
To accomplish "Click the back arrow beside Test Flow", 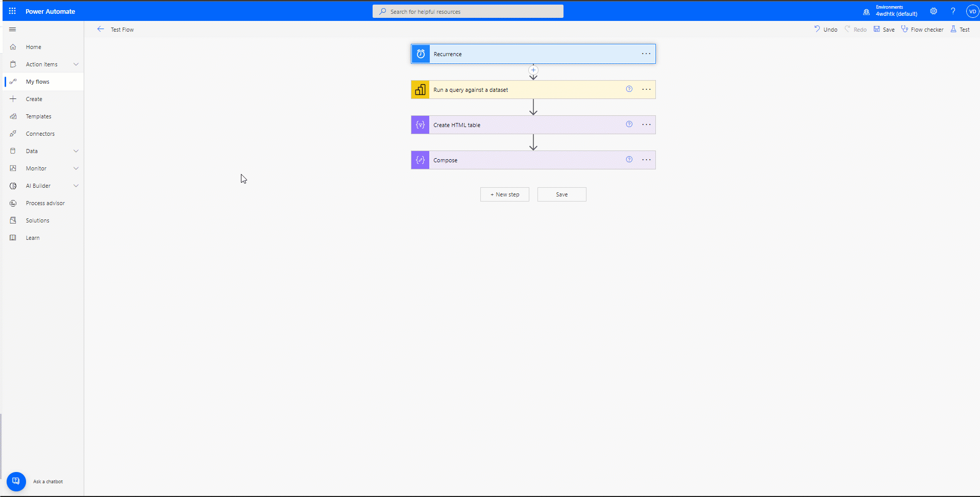I will (101, 29).
